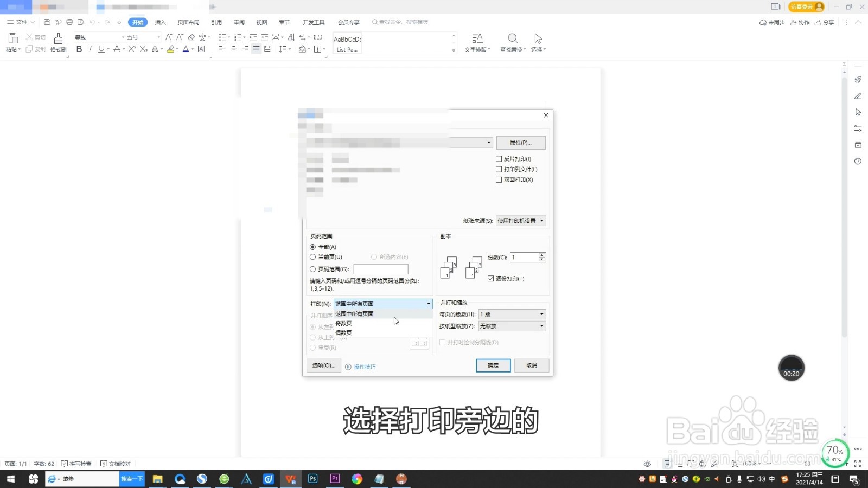This screenshot has height=488, width=868.
Task: Toggle italic formatting in the ribbon
Action: click(x=90, y=49)
